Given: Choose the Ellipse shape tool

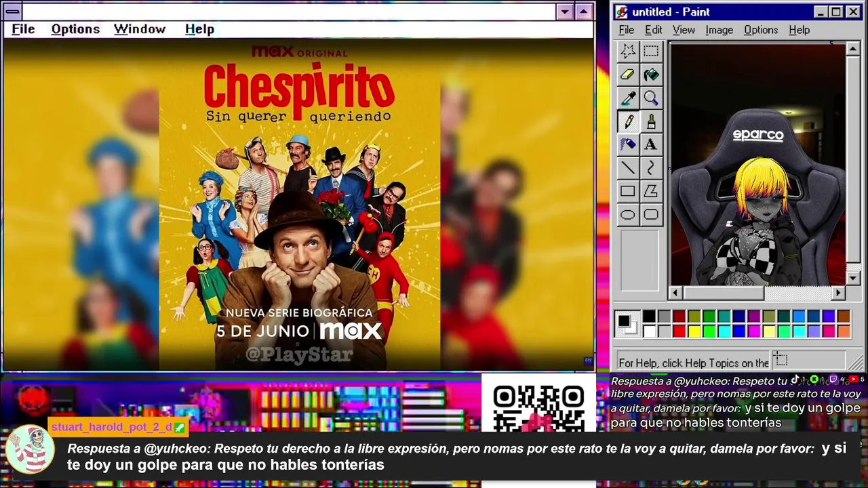Looking at the screenshot, I should pyautogui.click(x=628, y=215).
